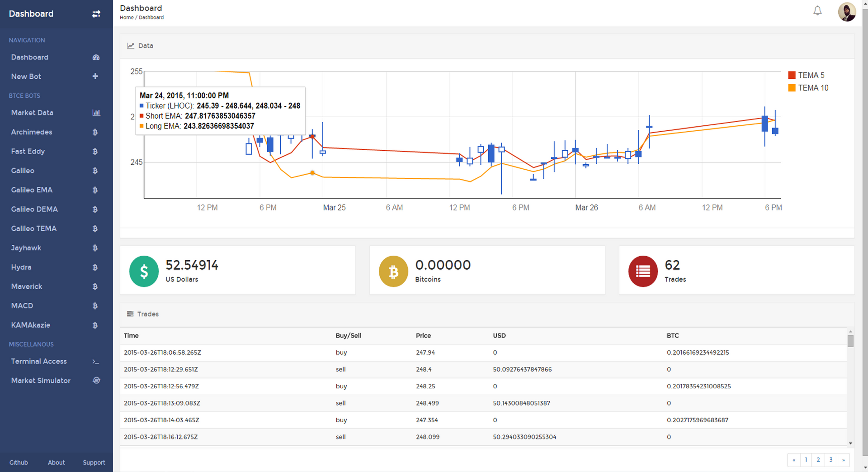
Task: Click the trades table scroll-down arrow
Action: (x=850, y=443)
